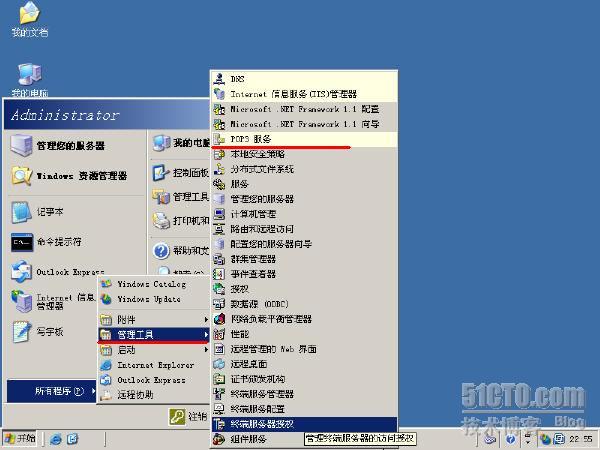Click the 网络负载平衡管理器 icon
Screen dimensions: 600x450
point(219,319)
